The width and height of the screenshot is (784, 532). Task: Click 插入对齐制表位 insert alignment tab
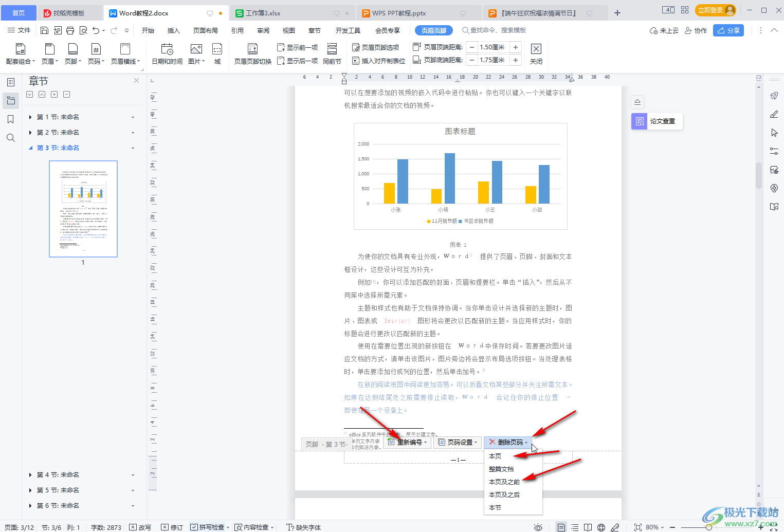379,61
